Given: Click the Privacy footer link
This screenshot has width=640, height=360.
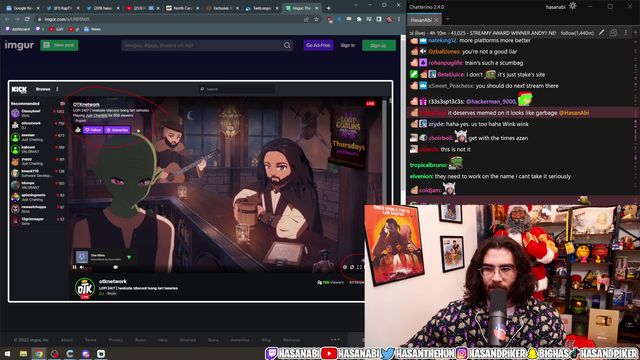Looking at the screenshot, I should (x=116, y=340).
